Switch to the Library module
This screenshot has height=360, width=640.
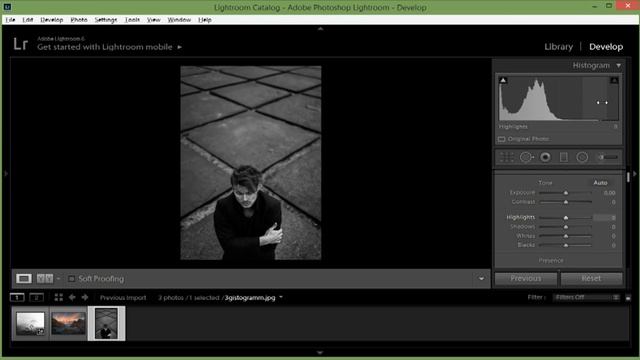pyautogui.click(x=558, y=47)
